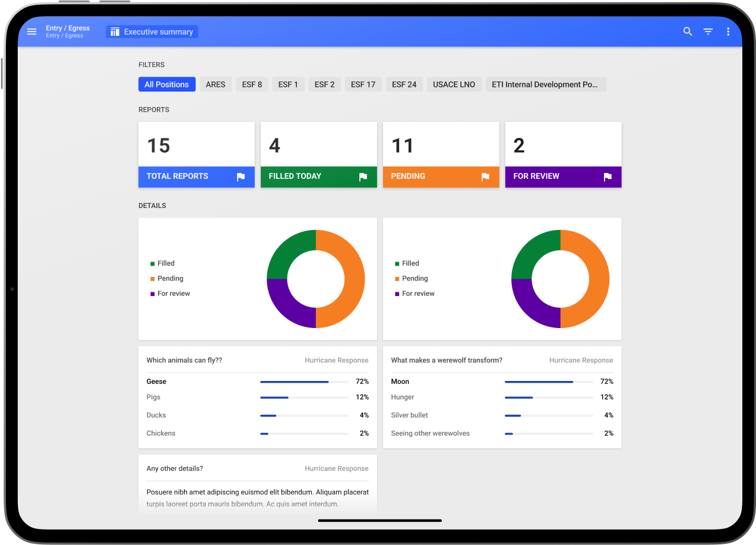Toggle the ESF 8 filter chip

252,84
